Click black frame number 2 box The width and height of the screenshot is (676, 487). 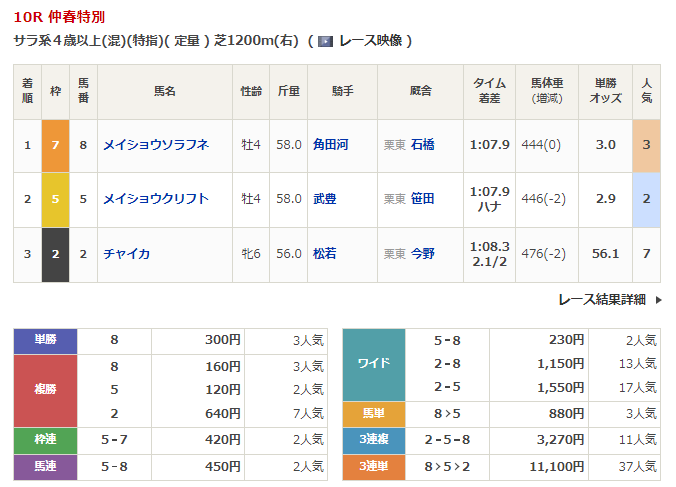[x=56, y=254]
